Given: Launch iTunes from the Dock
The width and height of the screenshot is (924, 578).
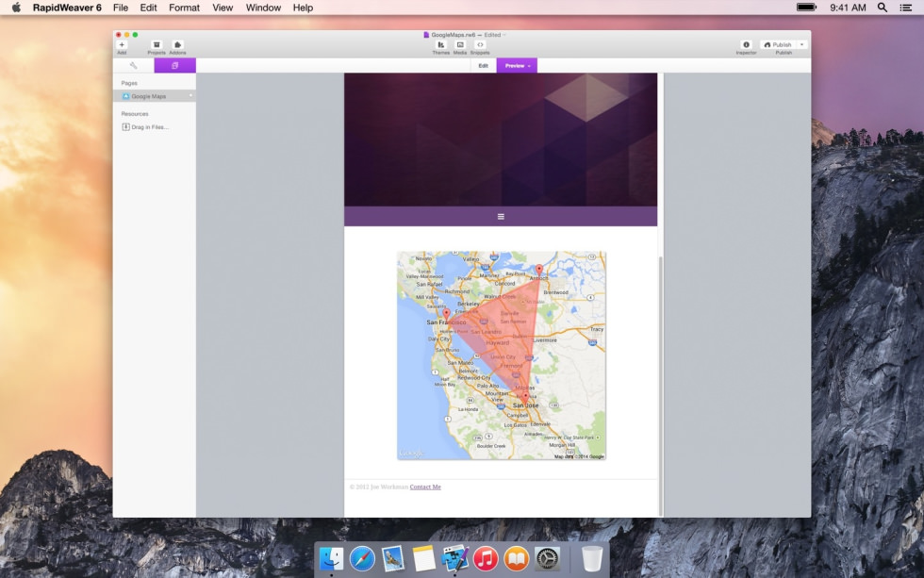Looking at the screenshot, I should 486,558.
